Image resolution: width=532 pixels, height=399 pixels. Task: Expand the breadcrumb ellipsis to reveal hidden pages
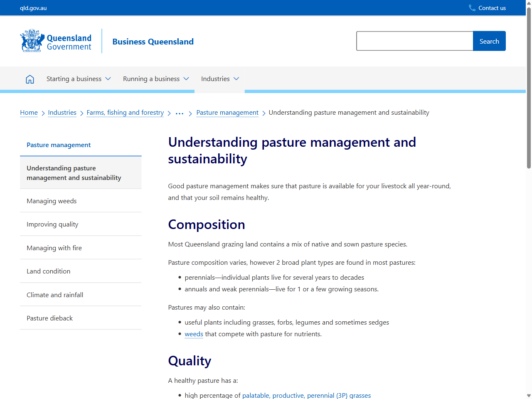pos(179,112)
